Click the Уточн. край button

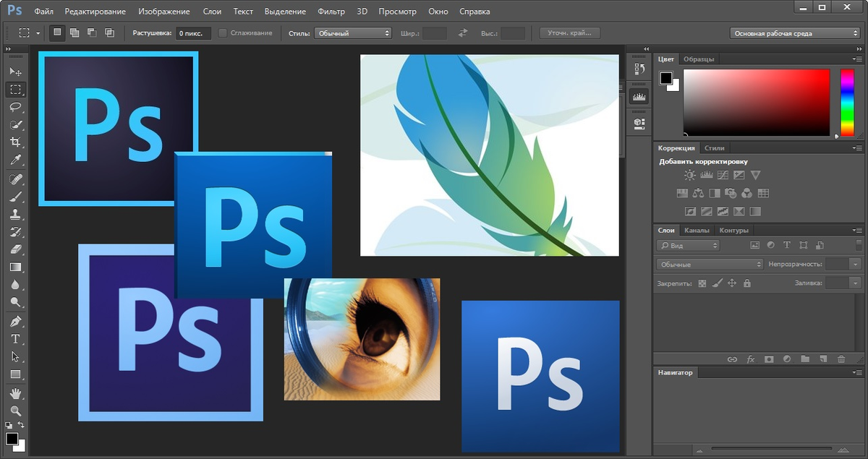570,33
